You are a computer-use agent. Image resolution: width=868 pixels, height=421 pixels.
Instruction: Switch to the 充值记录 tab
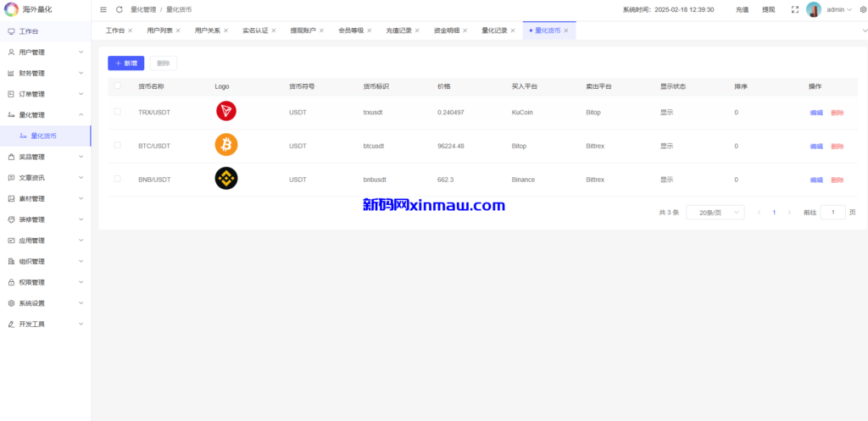click(398, 30)
